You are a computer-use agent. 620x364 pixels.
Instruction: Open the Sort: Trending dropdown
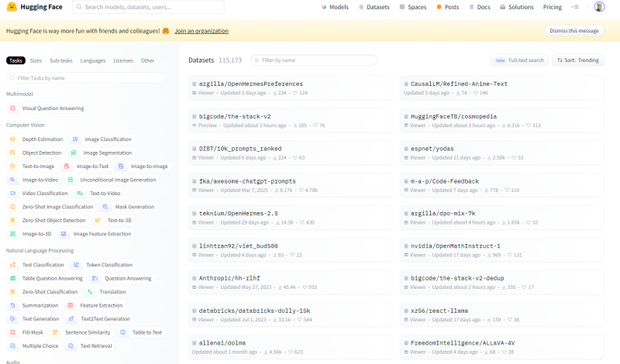[x=577, y=60]
